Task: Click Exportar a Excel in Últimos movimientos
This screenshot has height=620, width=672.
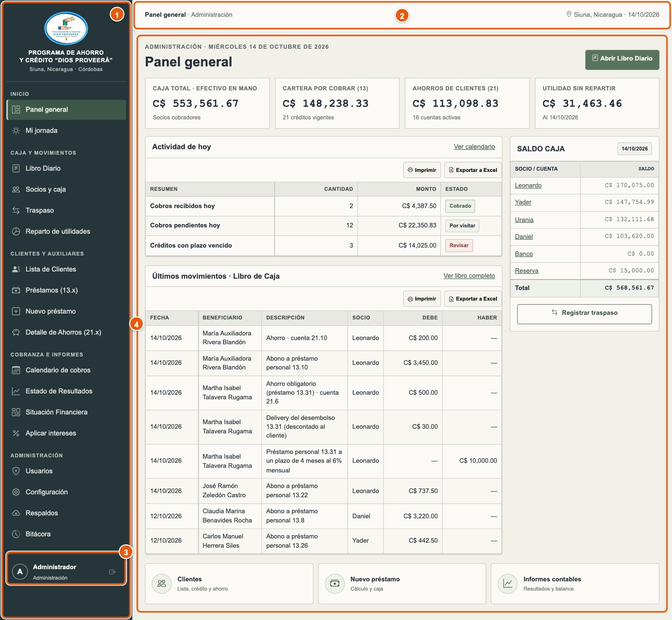Action: 472,298
